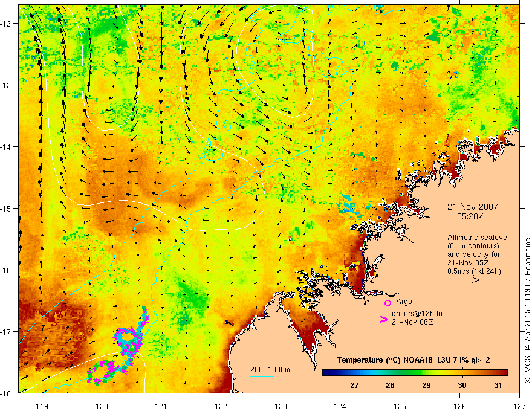Viewport: 532px width, 411px height.
Task: Click latitude axis label -14
Action: pyautogui.click(x=6, y=147)
